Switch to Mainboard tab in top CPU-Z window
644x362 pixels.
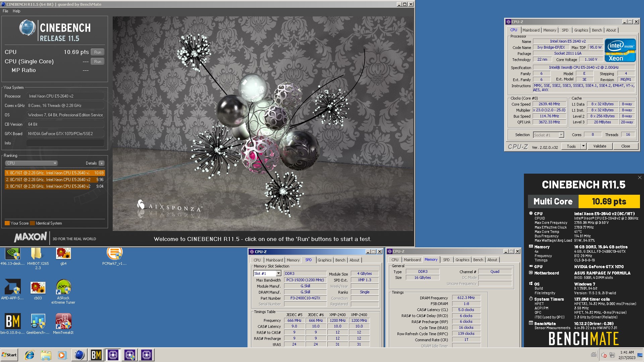[531, 30]
